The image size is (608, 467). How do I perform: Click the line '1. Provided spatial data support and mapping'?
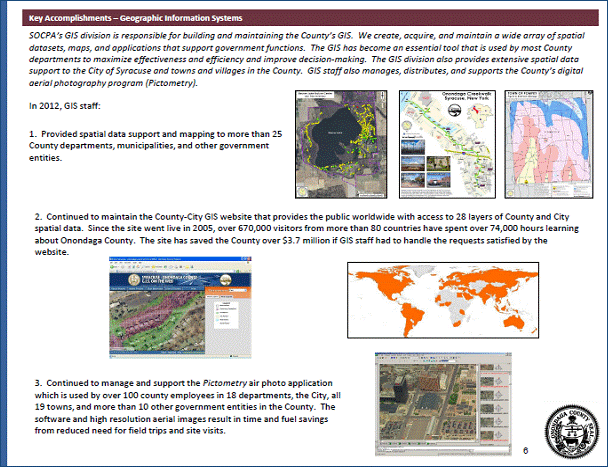click(x=155, y=134)
